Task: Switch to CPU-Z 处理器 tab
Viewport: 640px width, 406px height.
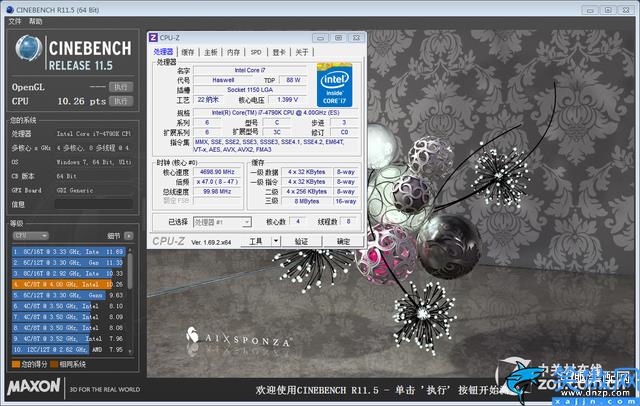Action: click(x=163, y=52)
